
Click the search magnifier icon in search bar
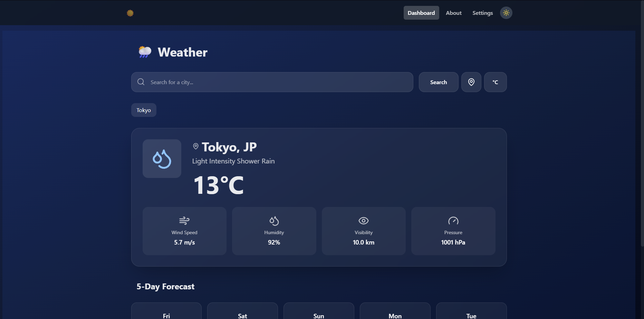point(141,82)
